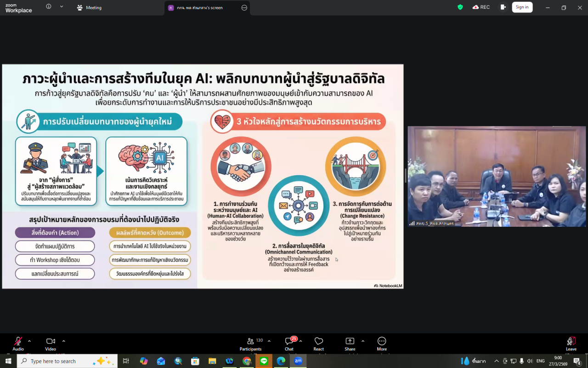Image resolution: width=588 pixels, height=368 pixels.
Task: Open the Chat panel with 25 unread messages
Action: 288,344
